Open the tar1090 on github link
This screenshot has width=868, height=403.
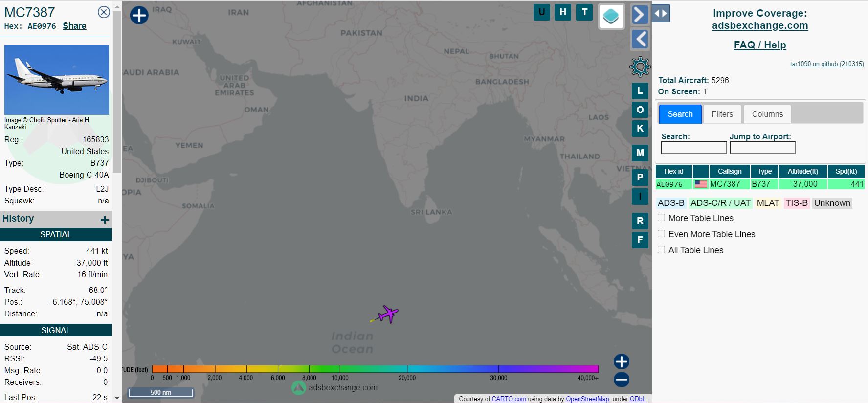[827, 64]
